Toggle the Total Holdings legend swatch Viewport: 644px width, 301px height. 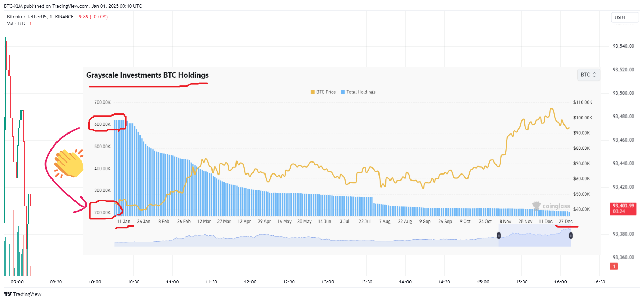point(342,92)
